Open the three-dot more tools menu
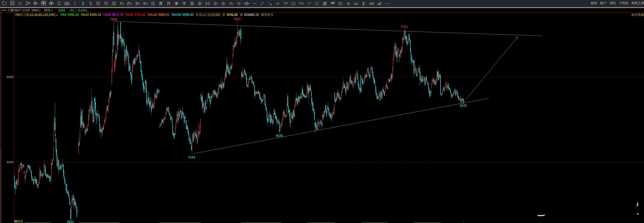Image resolution: width=644 pixels, height=223 pixels. 387,3
